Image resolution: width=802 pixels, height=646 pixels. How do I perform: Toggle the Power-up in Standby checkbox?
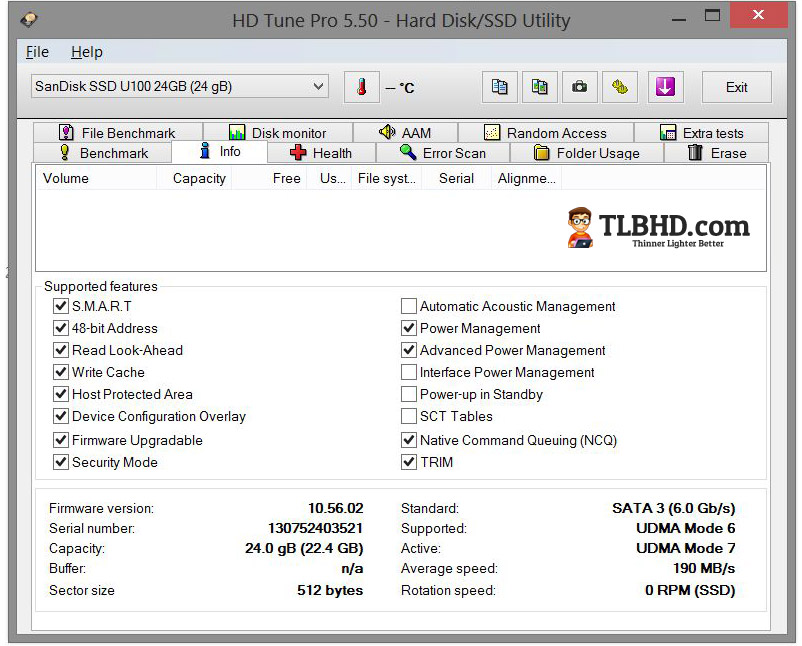[x=408, y=394]
